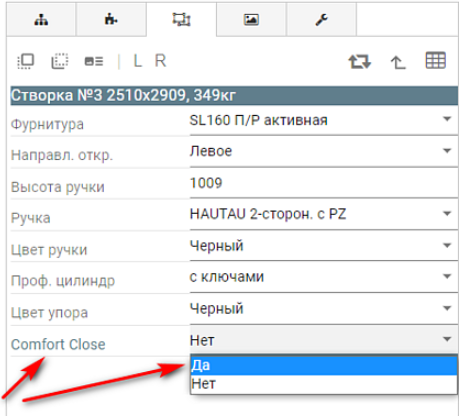The height and width of the screenshot is (416, 461).
Task: Open the structure hierarchy tab
Action: pyautogui.click(x=41, y=20)
